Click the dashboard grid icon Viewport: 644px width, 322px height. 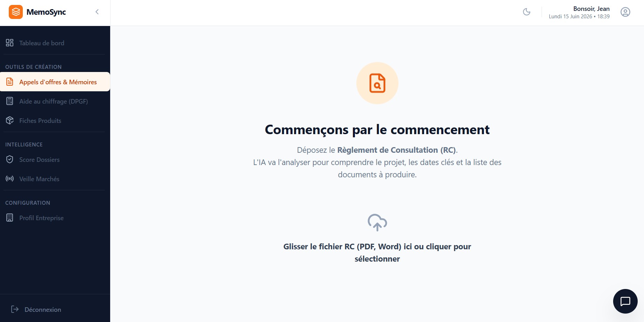[10, 43]
